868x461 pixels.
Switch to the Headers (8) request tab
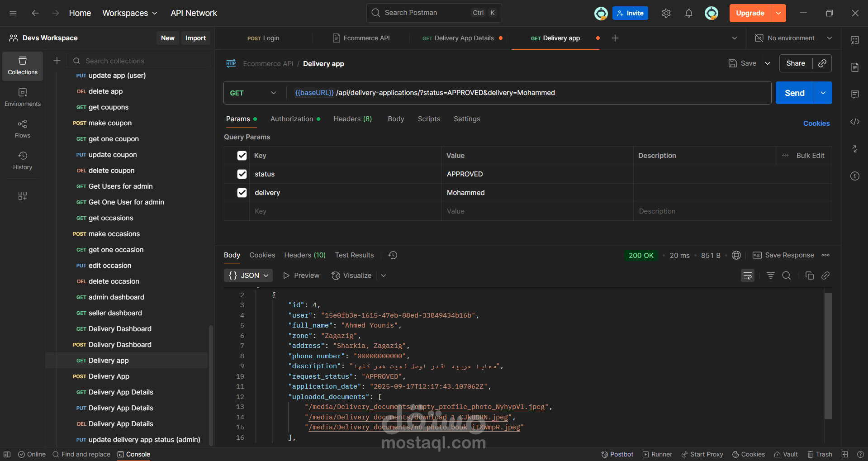tap(353, 119)
